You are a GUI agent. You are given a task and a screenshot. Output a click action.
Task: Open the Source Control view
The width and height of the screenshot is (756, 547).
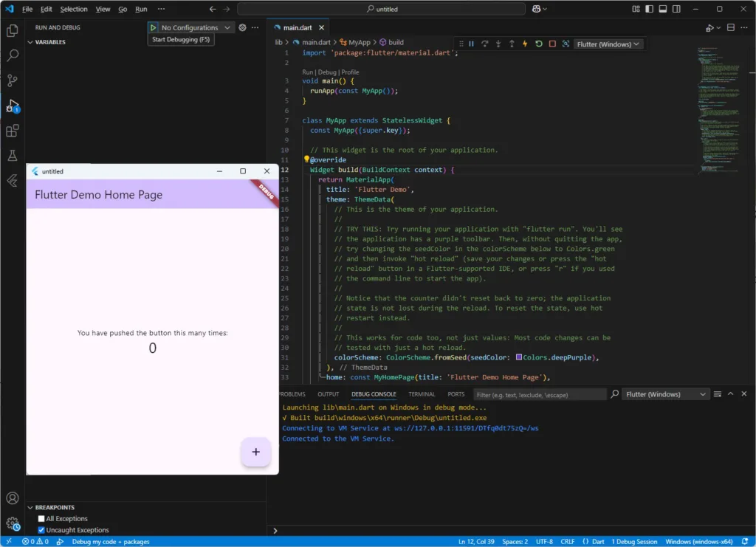pyautogui.click(x=12, y=80)
